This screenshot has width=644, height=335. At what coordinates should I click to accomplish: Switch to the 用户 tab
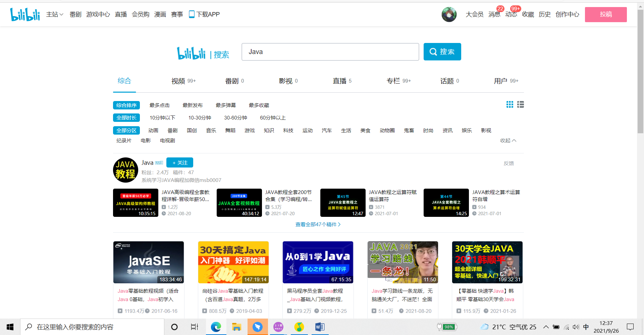click(506, 81)
